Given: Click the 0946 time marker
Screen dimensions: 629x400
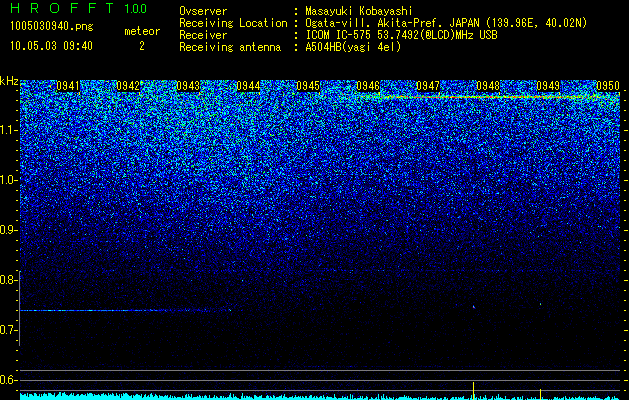Looking at the screenshot, I should (368, 86).
